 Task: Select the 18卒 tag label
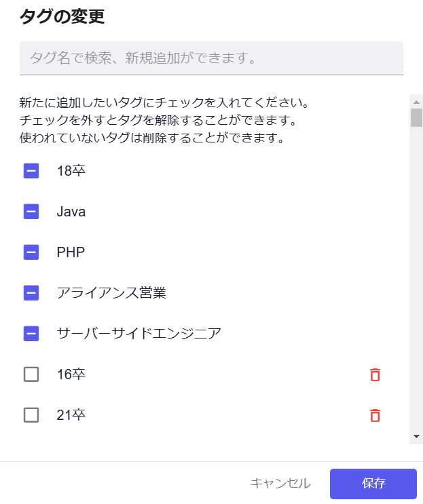click(x=71, y=171)
